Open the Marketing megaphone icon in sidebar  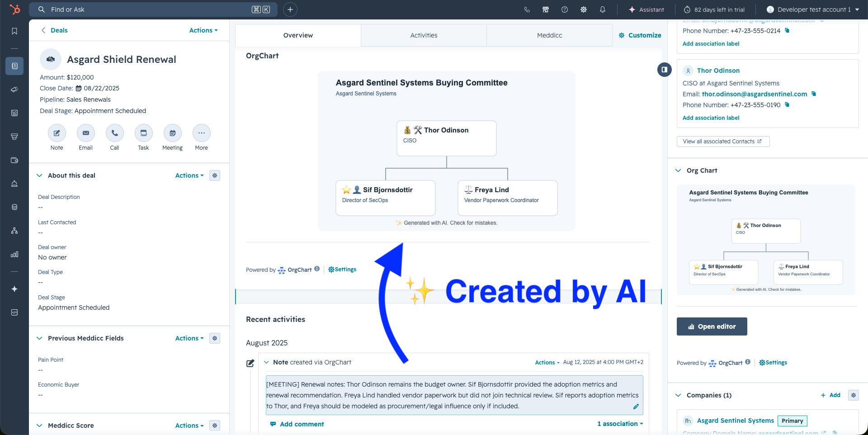(x=14, y=90)
